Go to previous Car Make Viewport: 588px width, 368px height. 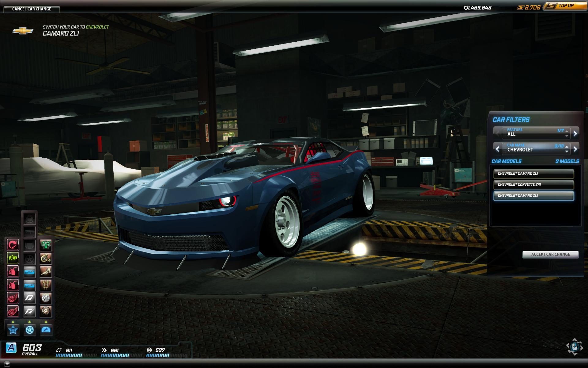point(497,149)
